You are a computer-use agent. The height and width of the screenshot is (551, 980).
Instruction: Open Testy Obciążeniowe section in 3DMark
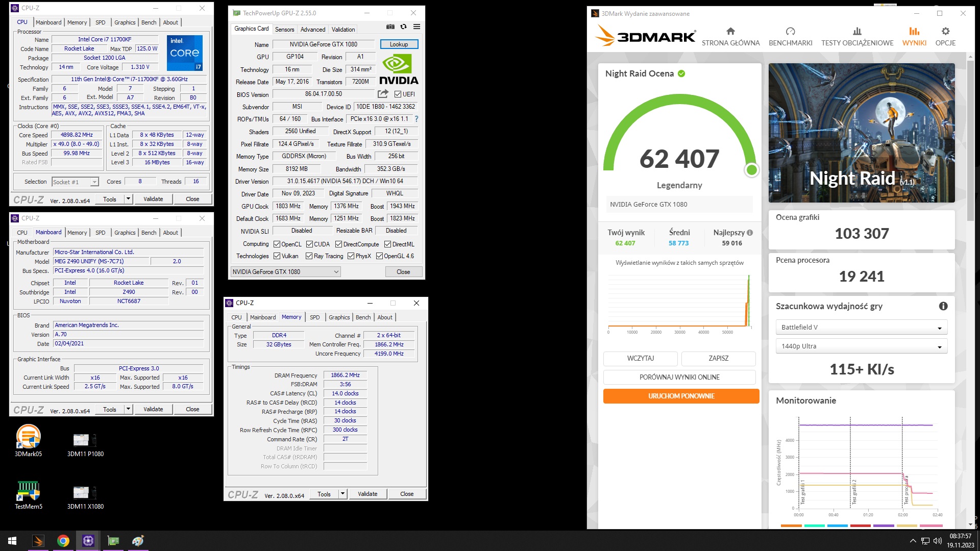pyautogui.click(x=857, y=37)
